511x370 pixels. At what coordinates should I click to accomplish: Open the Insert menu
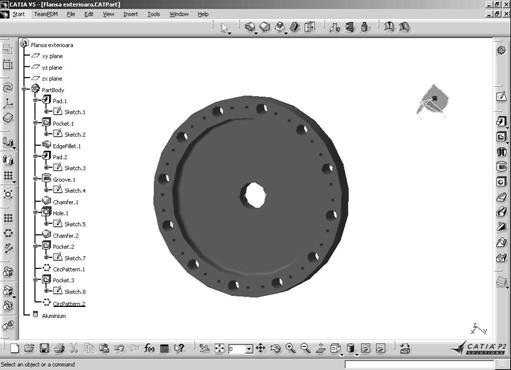point(130,14)
